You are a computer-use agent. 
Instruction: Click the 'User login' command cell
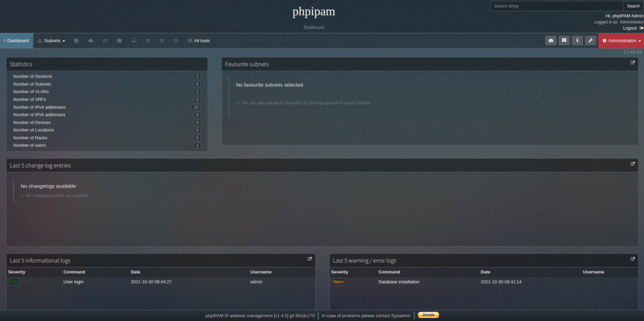point(74,282)
